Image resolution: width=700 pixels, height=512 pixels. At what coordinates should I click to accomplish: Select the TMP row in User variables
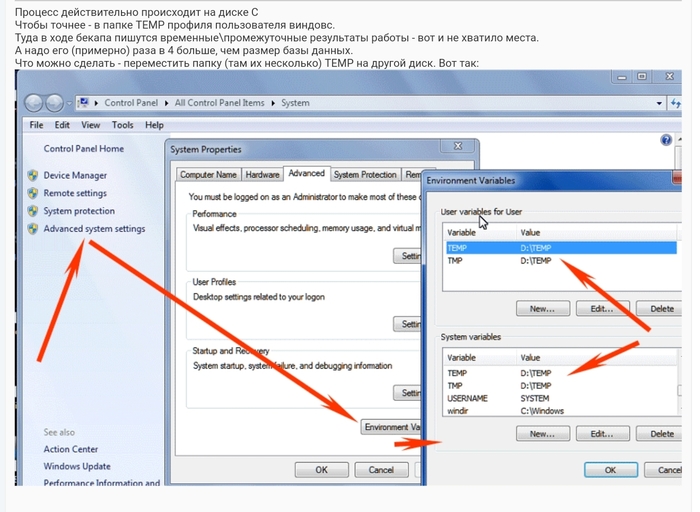[561, 261]
